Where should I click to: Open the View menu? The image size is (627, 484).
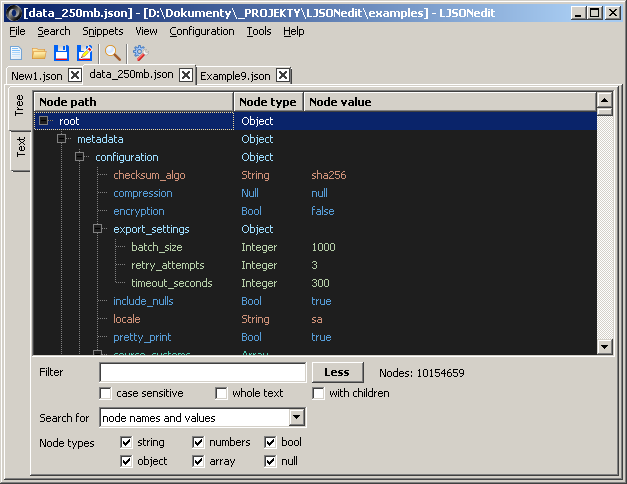[146, 31]
